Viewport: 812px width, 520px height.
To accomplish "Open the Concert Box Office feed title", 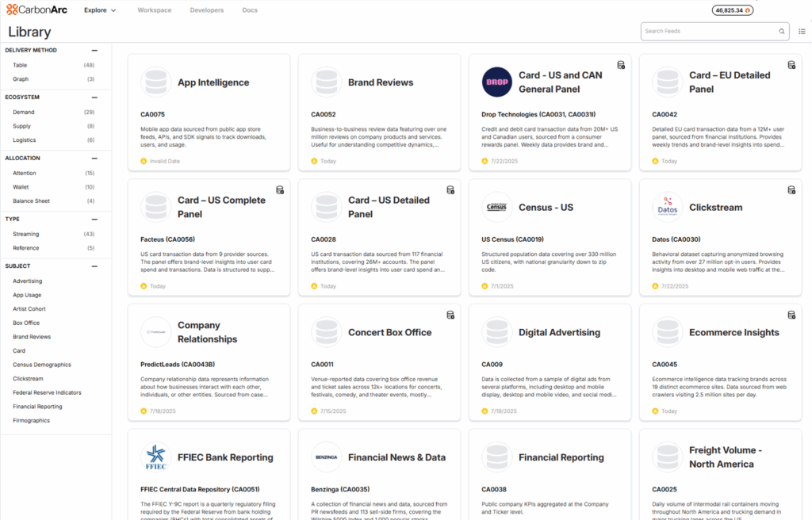I will coord(390,332).
